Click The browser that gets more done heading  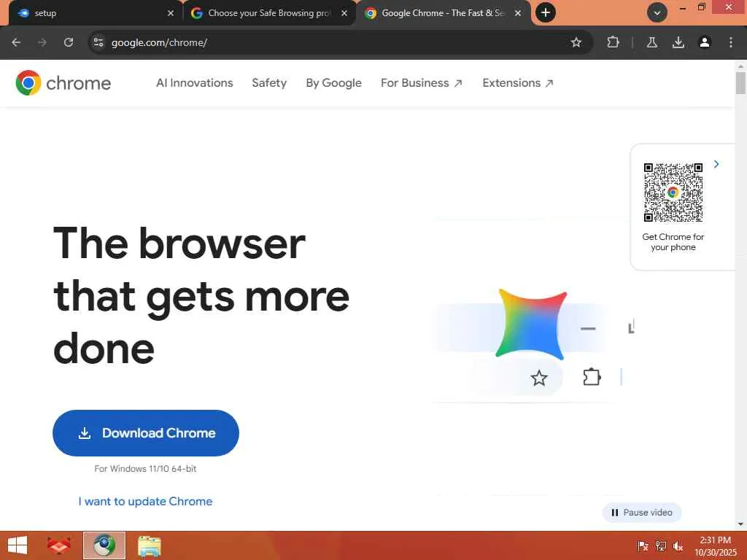201,295
